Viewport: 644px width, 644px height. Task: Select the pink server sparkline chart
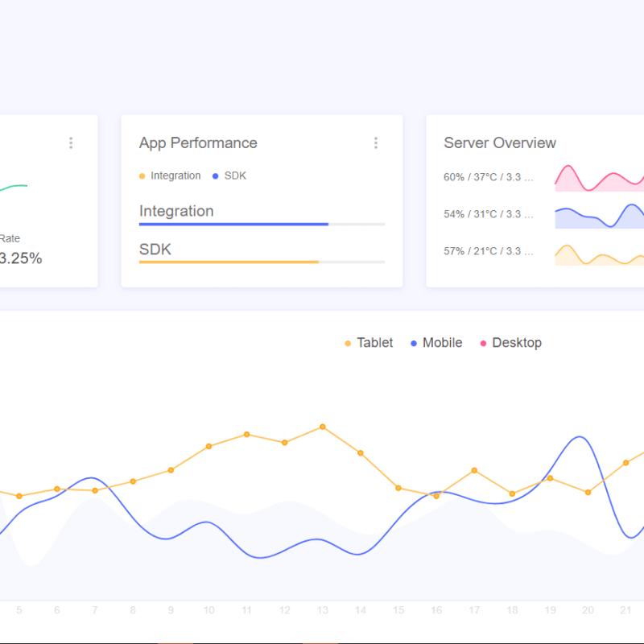(x=599, y=179)
